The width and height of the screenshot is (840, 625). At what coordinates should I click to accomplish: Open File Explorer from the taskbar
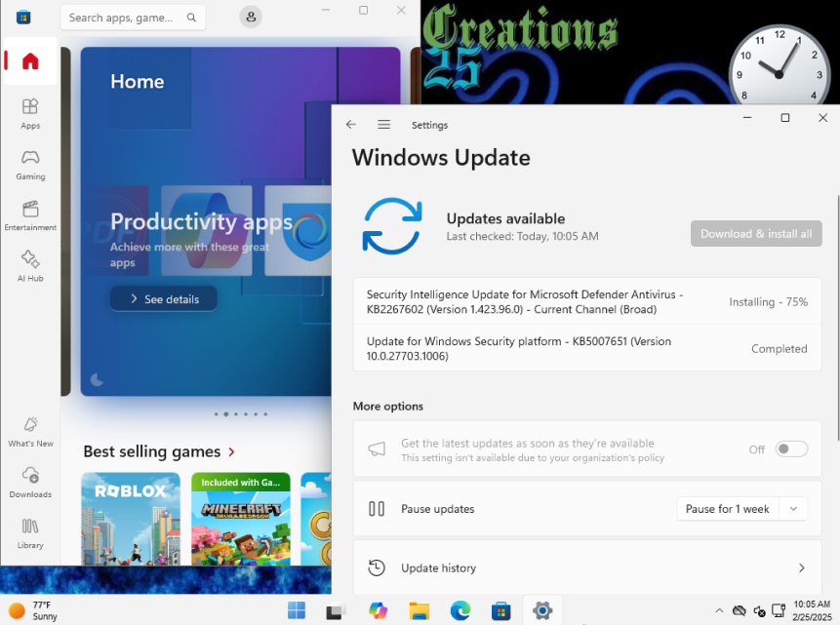[x=419, y=610]
